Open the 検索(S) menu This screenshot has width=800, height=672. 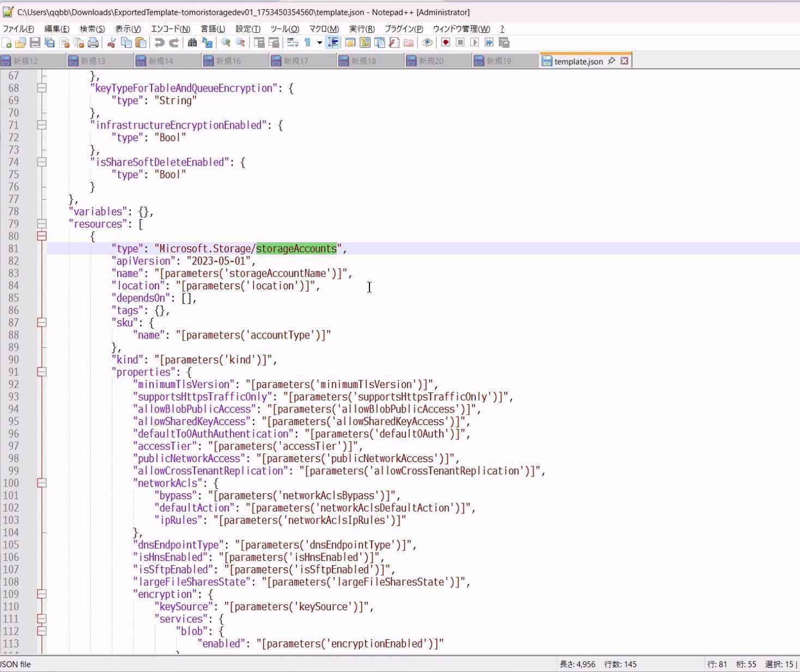click(92, 29)
